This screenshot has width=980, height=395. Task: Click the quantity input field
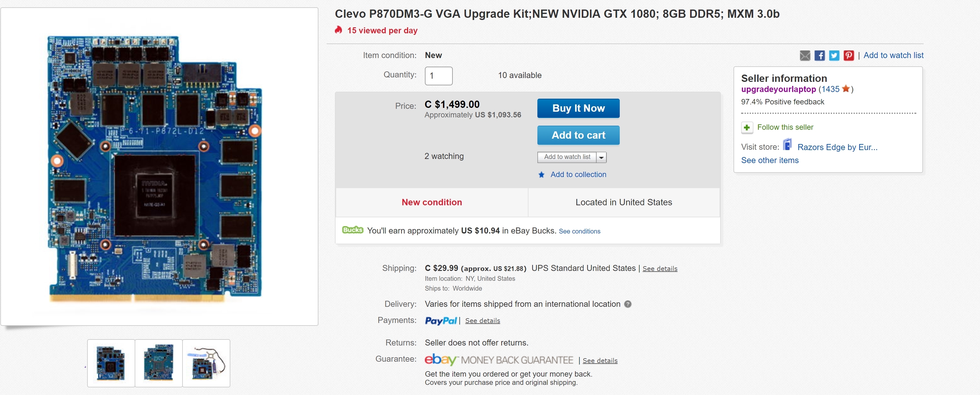[x=438, y=76]
